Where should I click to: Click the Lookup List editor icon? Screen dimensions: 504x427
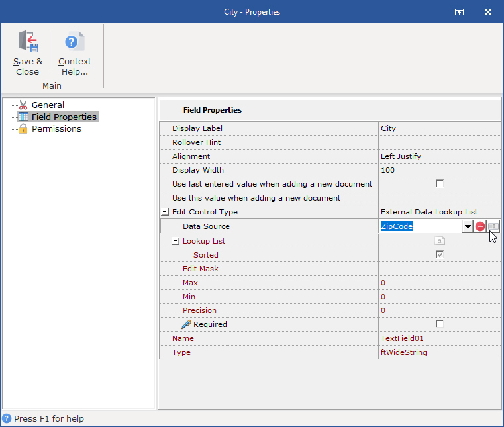pyautogui.click(x=439, y=241)
